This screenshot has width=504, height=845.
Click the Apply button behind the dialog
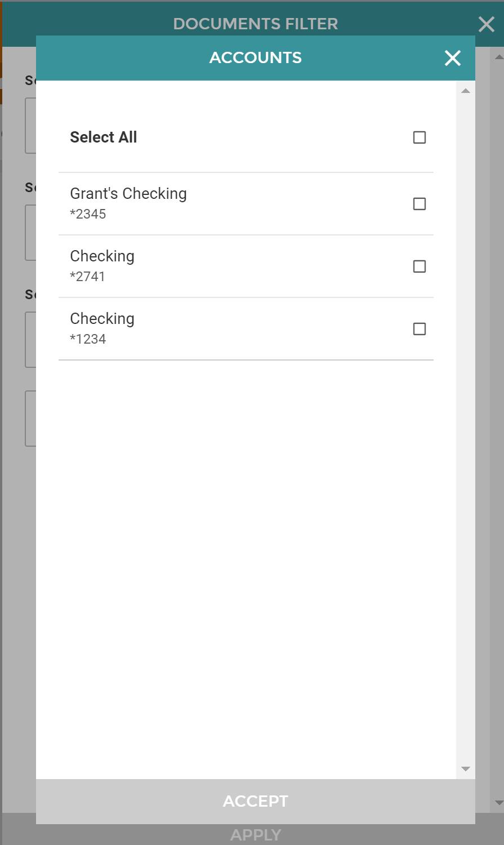click(255, 835)
